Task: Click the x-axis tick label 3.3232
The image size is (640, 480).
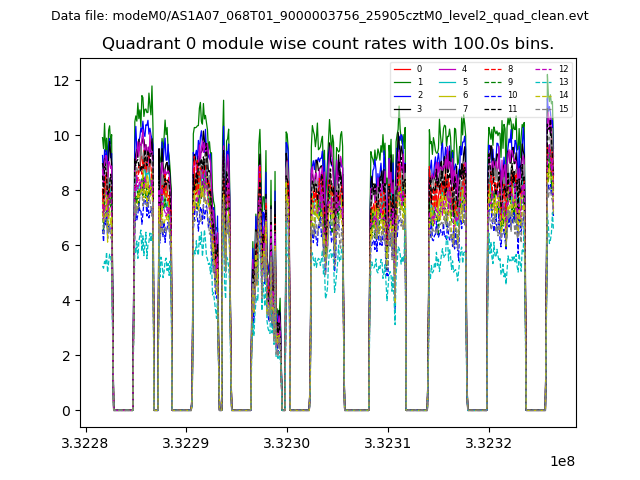Action: point(488,443)
